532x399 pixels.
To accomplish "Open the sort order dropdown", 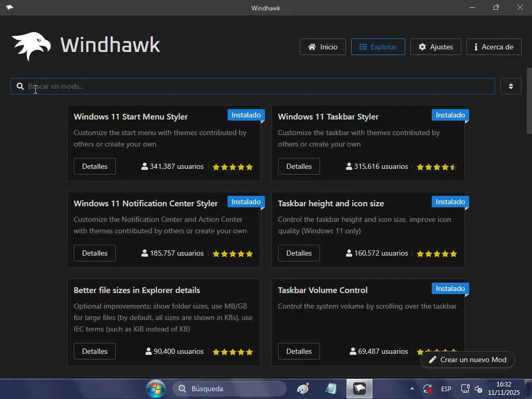I will click(511, 86).
